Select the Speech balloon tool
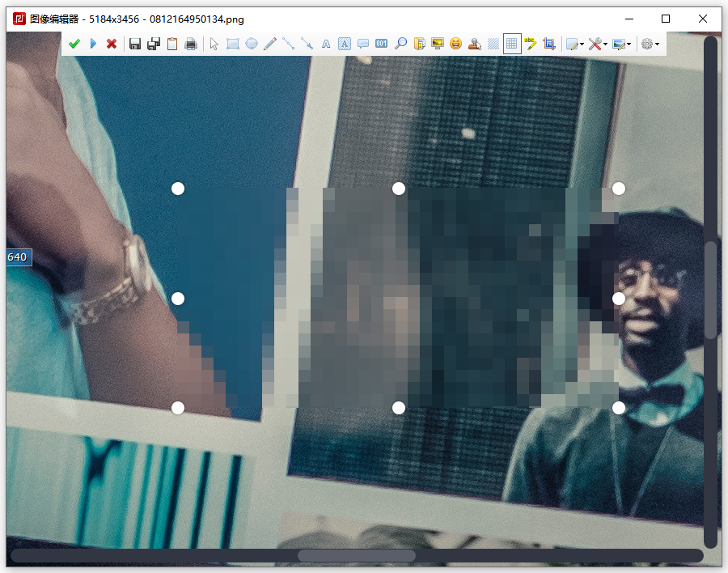 (363, 45)
